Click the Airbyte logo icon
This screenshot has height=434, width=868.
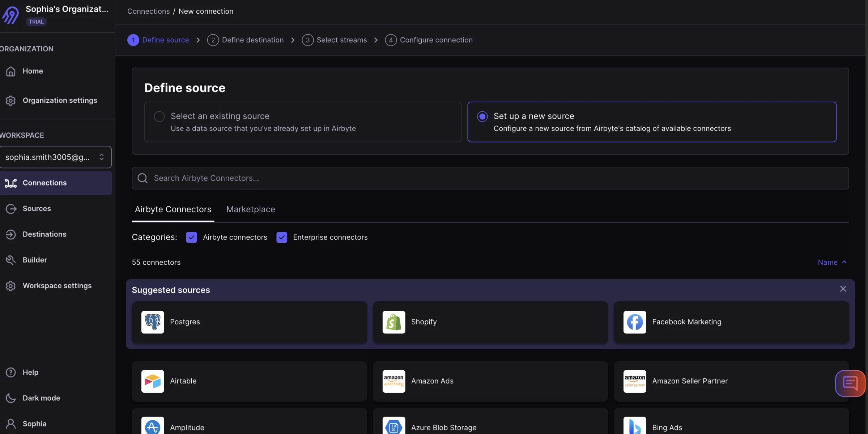[x=10, y=15]
